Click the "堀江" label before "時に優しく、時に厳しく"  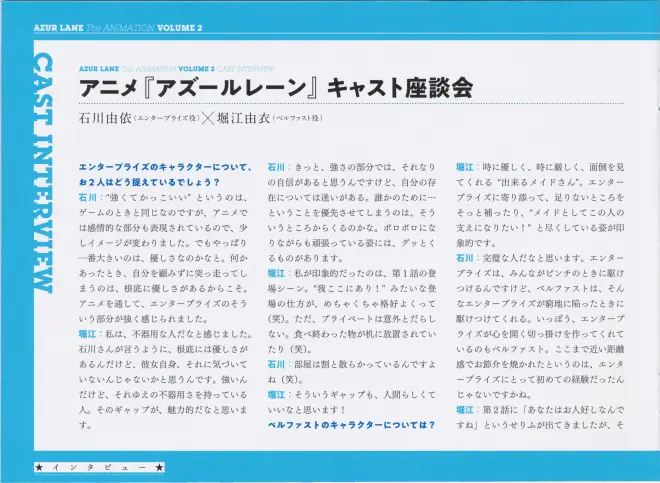[x=465, y=167]
